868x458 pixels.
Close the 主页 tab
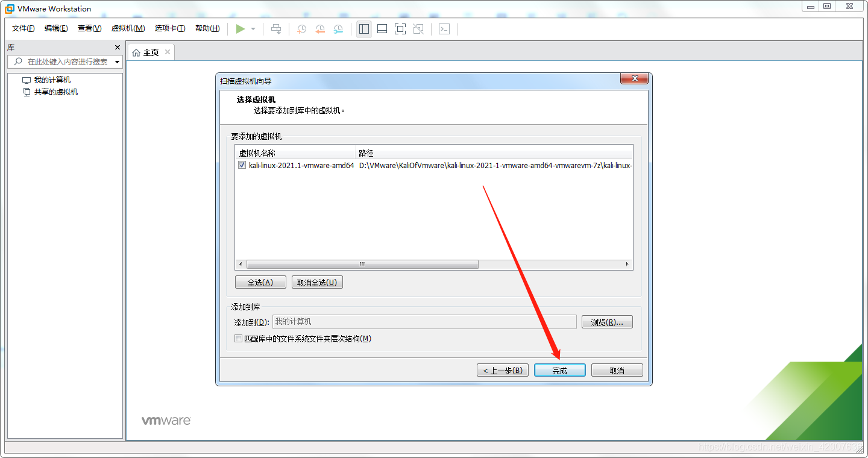[168, 52]
